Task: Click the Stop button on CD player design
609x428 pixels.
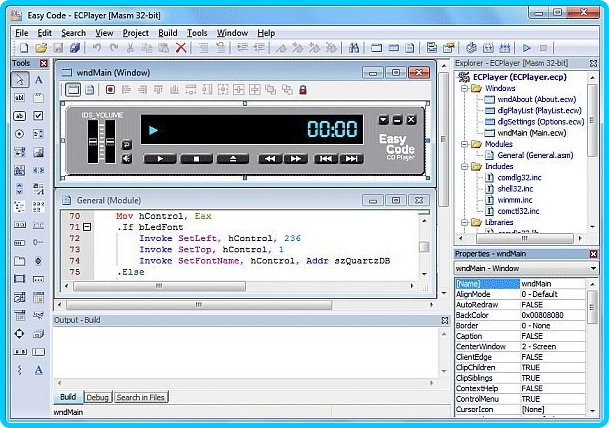Action: [x=197, y=158]
